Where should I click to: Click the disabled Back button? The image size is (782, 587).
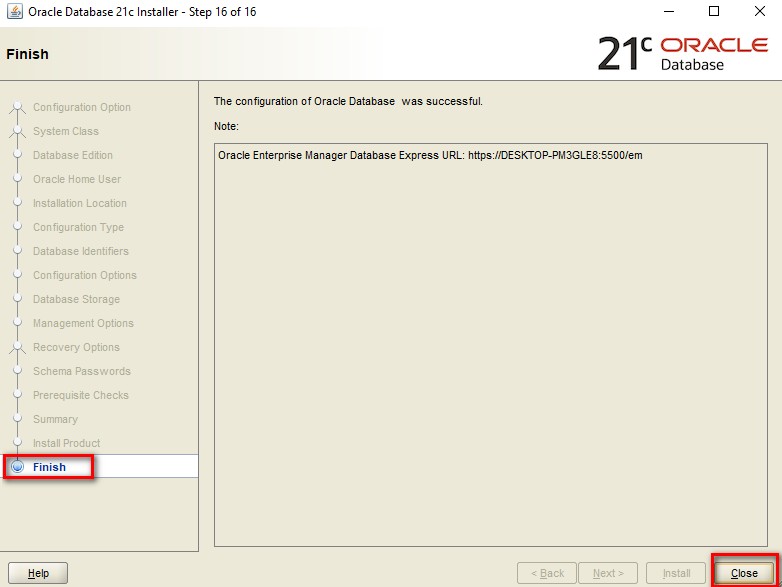coord(547,573)
